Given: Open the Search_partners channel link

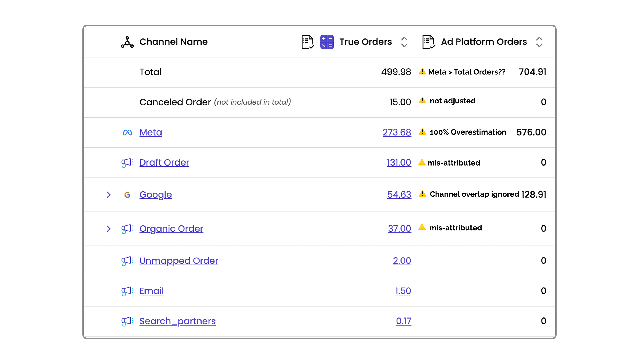Looking at the screenshot, I should tap(177, 321).
